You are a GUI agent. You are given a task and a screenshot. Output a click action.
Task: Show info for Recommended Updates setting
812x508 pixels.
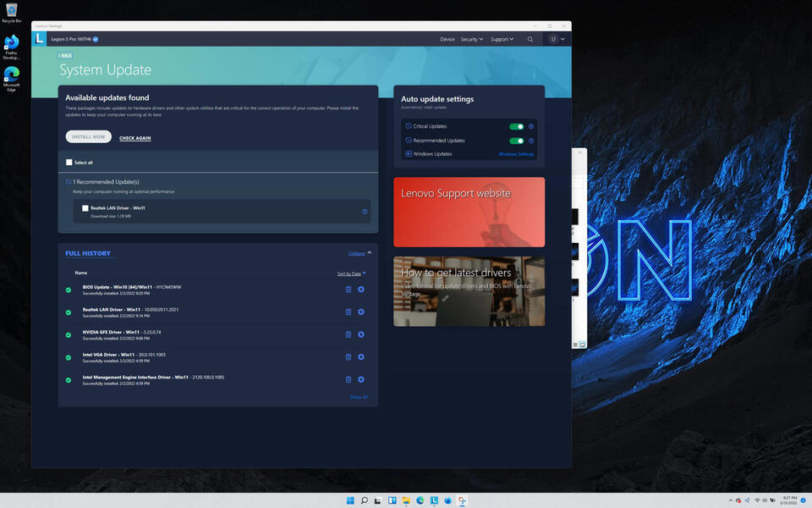[x=531, y=141]
